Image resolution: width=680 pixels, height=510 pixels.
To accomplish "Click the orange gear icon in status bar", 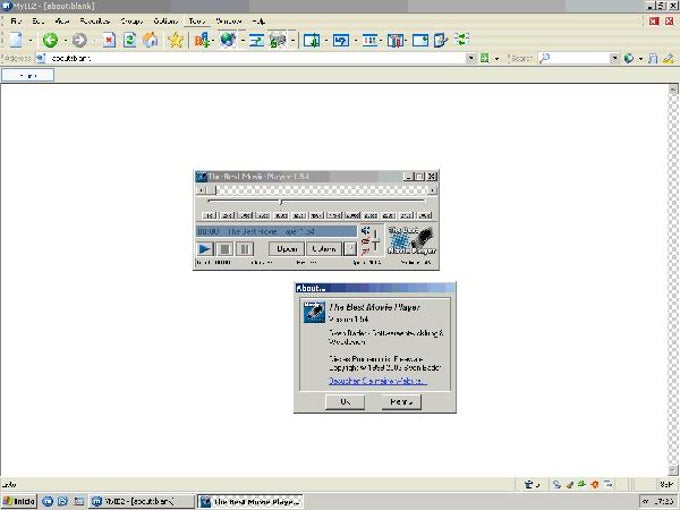I will click(595, 484).
